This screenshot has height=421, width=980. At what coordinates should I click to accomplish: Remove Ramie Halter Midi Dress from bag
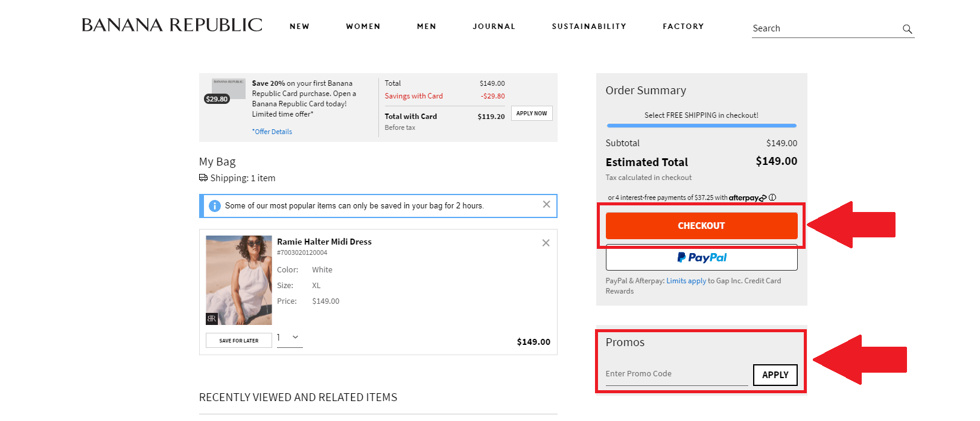[546, 243]
